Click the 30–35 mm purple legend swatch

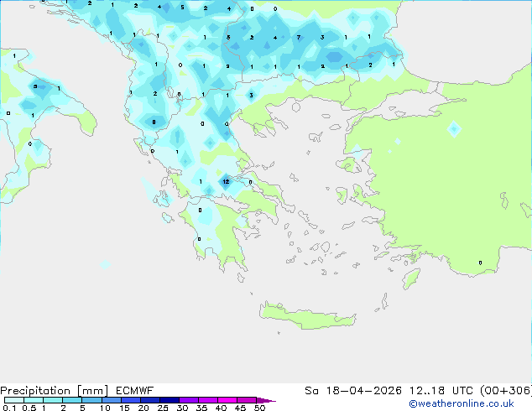click(x=189, y=400)
